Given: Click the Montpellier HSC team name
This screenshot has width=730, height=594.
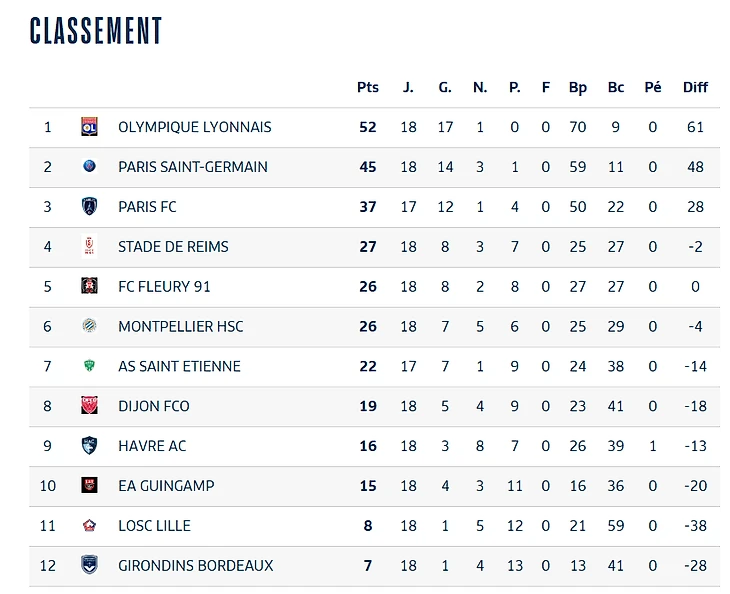Looking at the screenshot, I should point(180,326).
